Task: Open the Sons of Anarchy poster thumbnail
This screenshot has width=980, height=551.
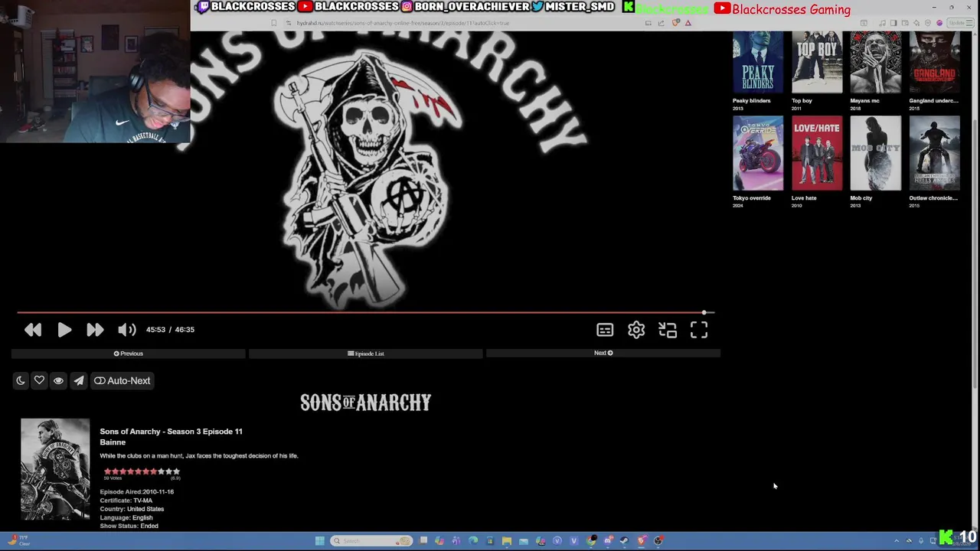Action: (x=55, y=469)
